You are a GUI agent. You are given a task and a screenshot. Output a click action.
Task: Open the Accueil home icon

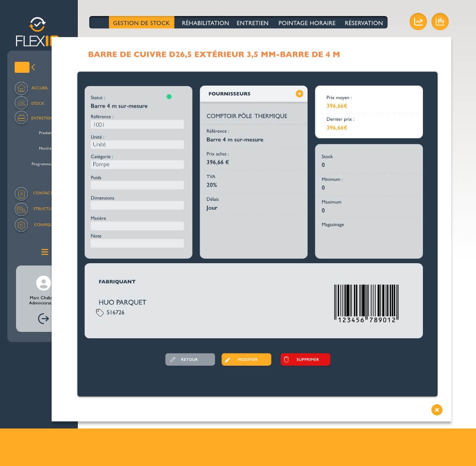(21, 88)
